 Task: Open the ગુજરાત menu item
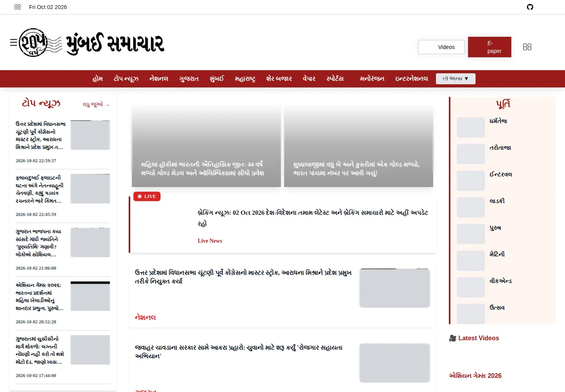click(x=189, y=79)
